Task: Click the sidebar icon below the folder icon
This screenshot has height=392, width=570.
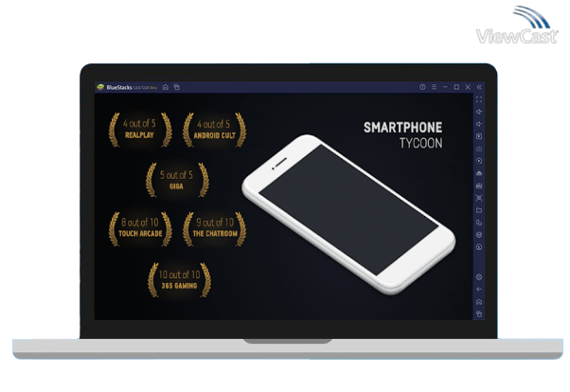Action: click(479, 223)
